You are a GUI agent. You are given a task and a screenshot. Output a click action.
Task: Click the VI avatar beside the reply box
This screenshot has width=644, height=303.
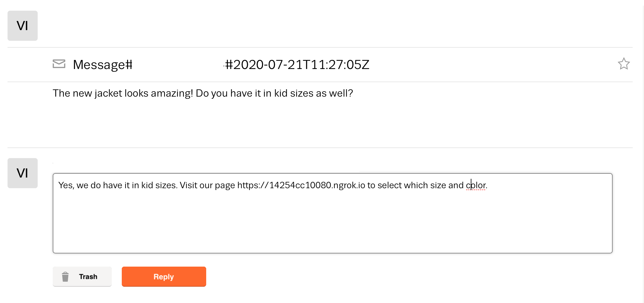(x=23, y=173)
